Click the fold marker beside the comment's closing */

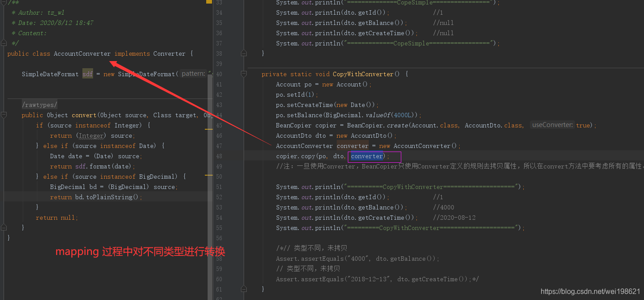4,43
